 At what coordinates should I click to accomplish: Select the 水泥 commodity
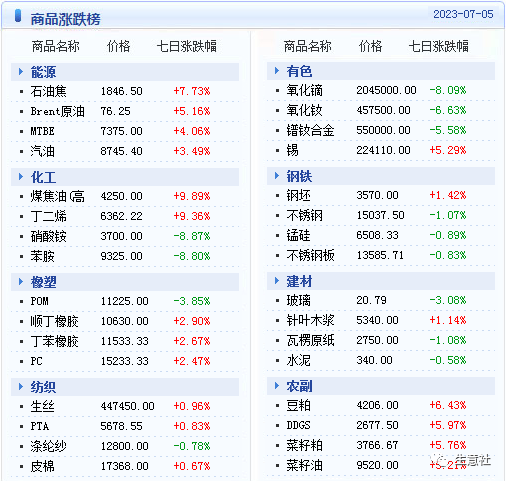pos(298,360)
